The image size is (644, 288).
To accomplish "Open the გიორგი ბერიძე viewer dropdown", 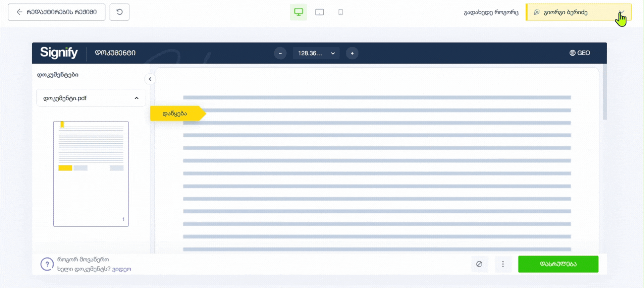I will coord(579,12).
